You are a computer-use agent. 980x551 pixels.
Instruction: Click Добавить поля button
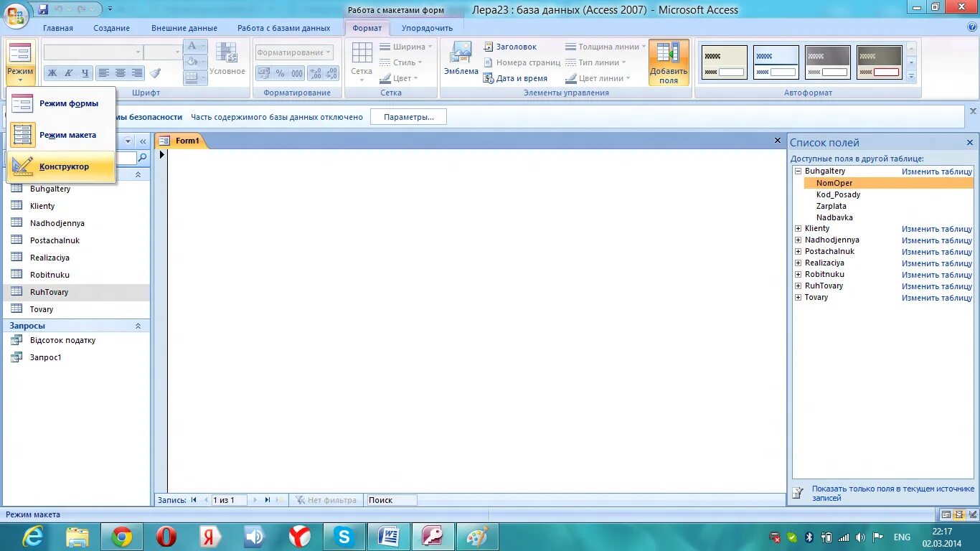pyautogui.click(x=669, y=63)
